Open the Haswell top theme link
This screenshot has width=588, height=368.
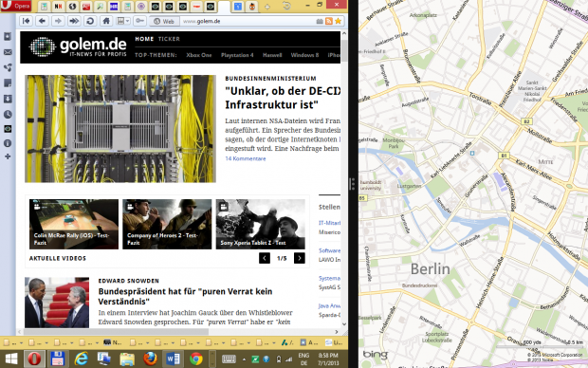point(272,55)
